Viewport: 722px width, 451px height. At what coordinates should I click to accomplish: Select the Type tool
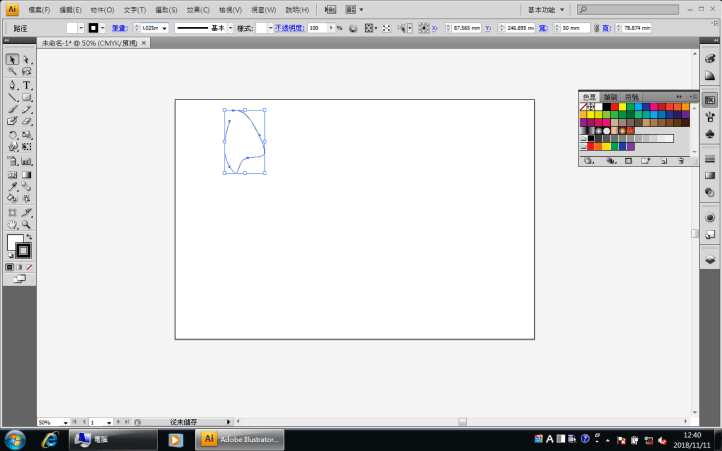click(x=27, y=85)
